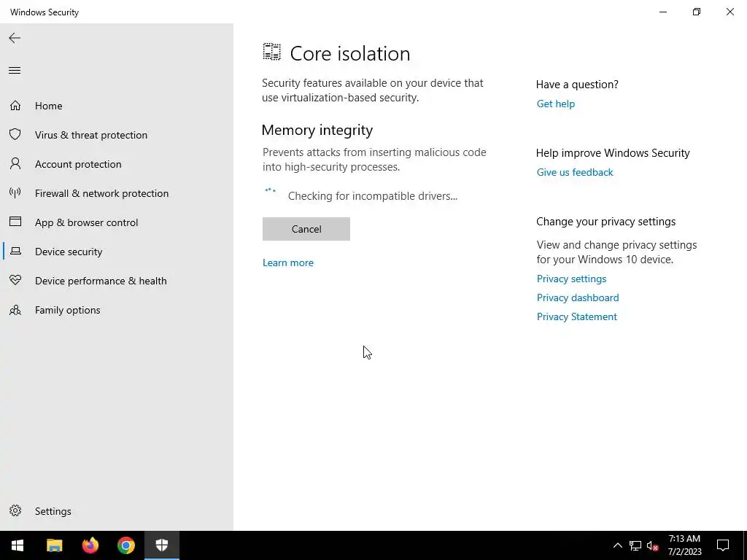Open the taskbar clock and date

click(684, 545)
